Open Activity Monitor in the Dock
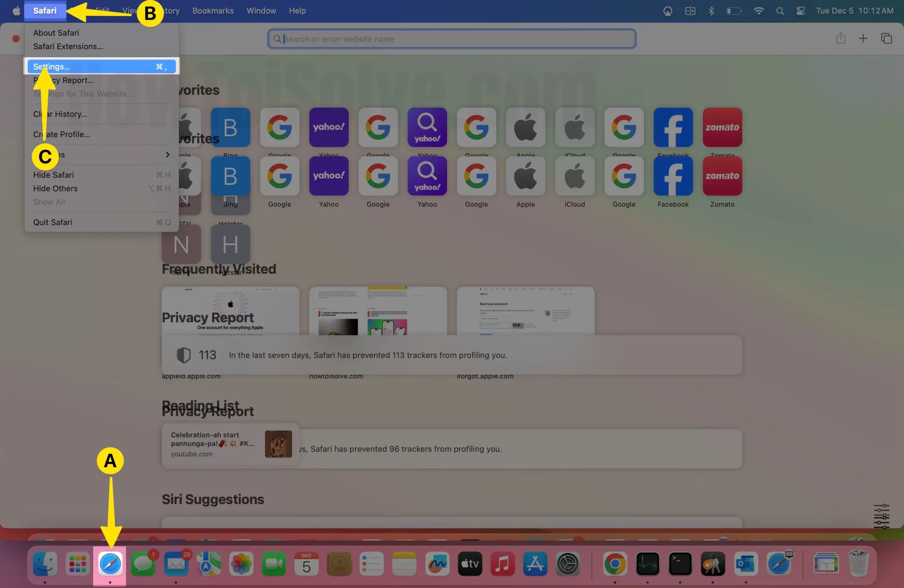This screenshot has height=588, width=904. coord(648,564)
